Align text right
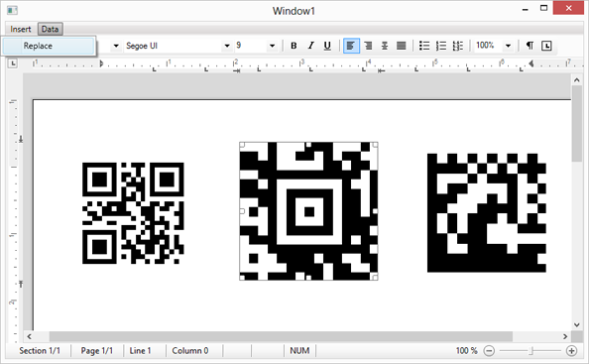The width and height of the screenshot is (589, 364). pos(368,46)
